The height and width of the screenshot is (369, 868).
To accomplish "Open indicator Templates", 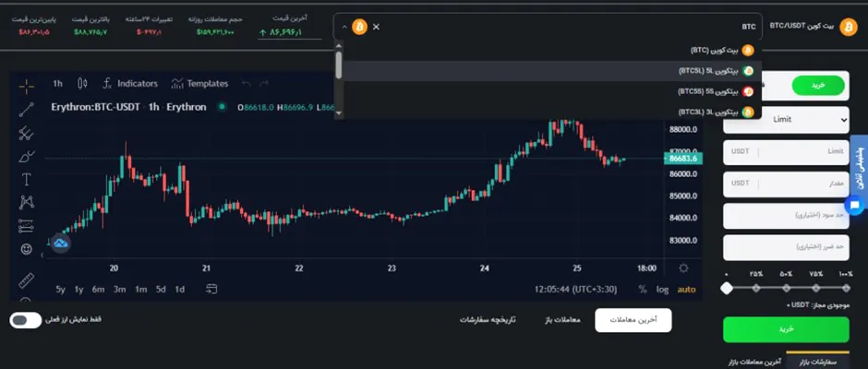I will pyautogui.click(x=199, y=84).
